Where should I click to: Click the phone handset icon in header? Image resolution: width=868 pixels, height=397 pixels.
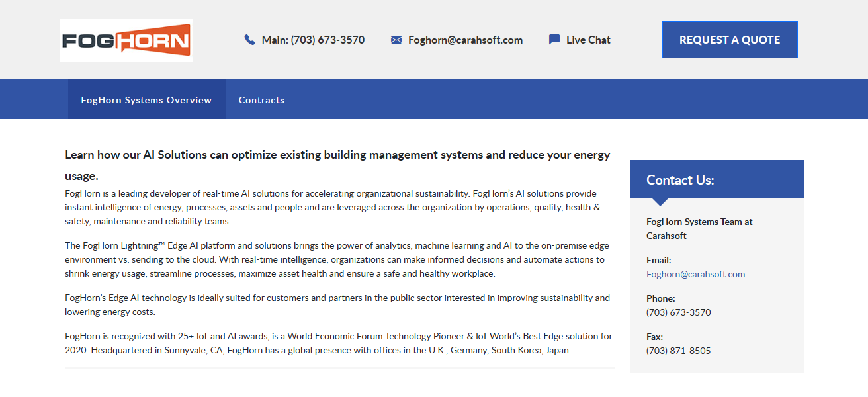point(249,40)
